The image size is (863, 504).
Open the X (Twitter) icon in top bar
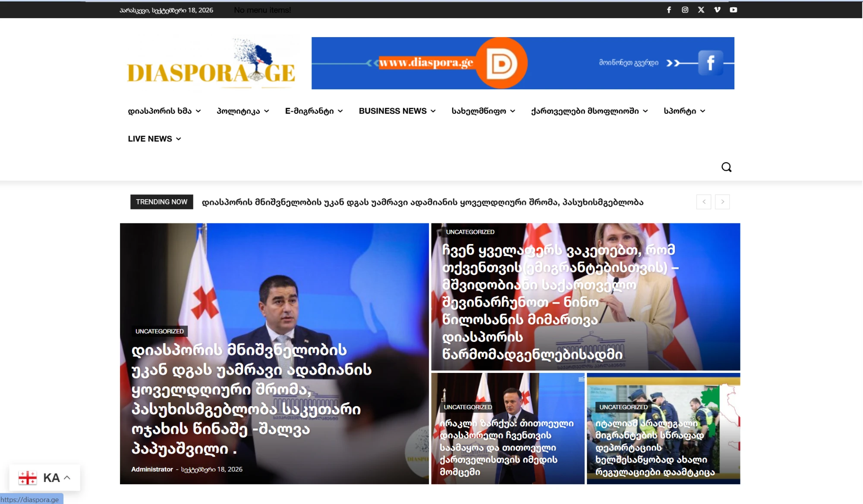(701, 10)
